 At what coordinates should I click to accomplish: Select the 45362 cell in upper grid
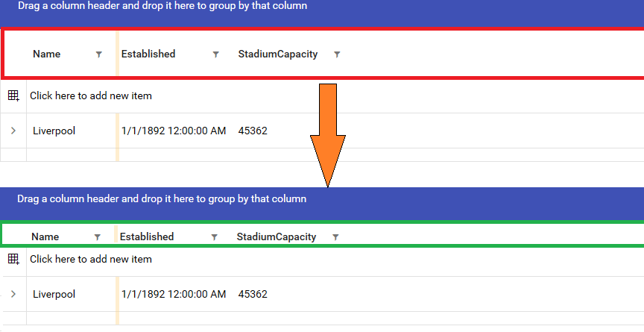point(253,131)
